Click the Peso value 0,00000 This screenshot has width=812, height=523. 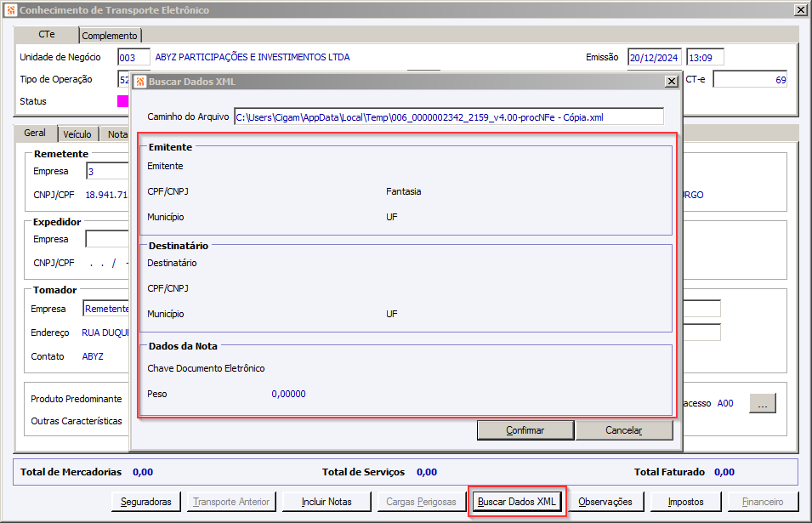coord(288,394)
